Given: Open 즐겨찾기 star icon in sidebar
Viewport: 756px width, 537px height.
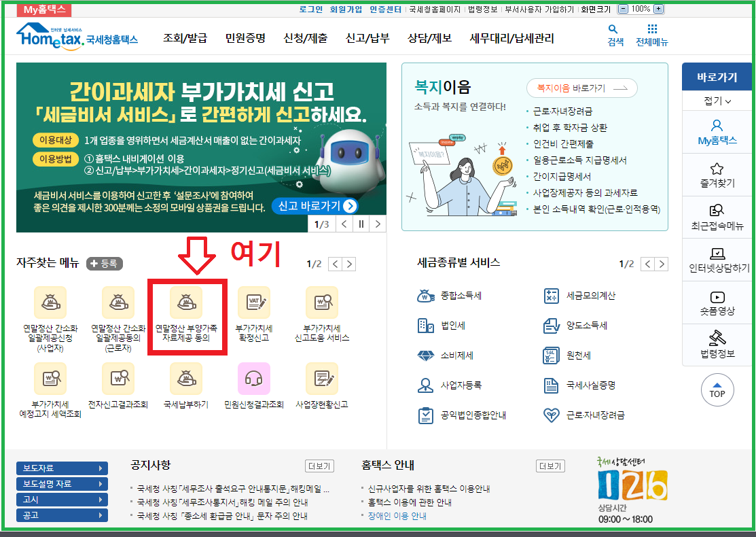Looking at the screenshot, I should tap(717, 169).
